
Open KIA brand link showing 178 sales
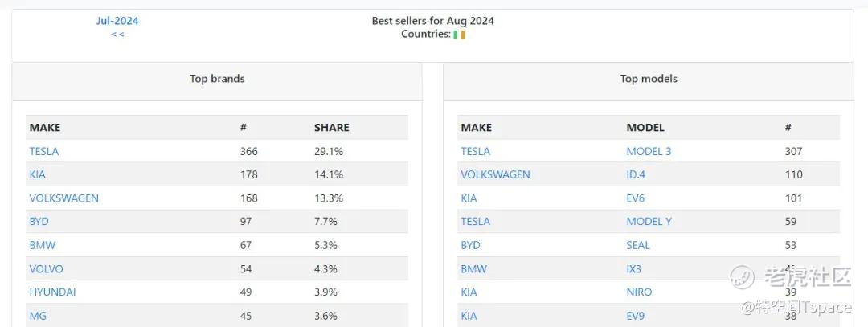[x=39, y=174]
